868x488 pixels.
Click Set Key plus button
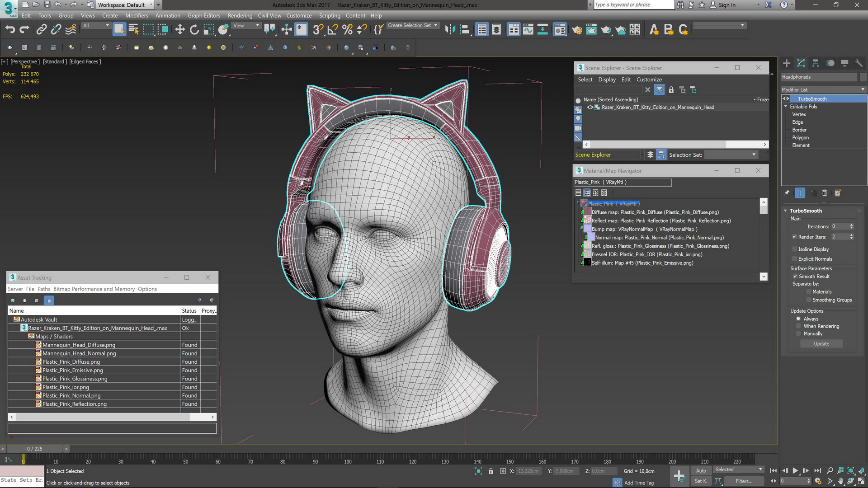(x=679, y=476)
